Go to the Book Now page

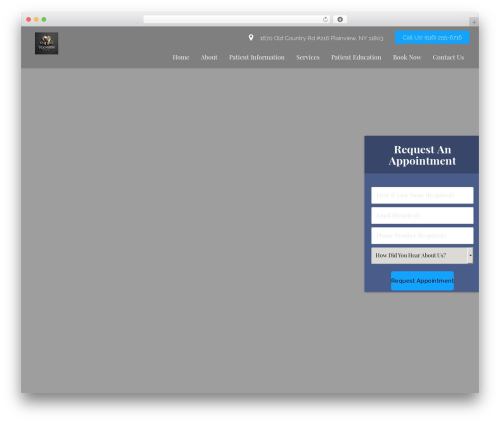407,57
